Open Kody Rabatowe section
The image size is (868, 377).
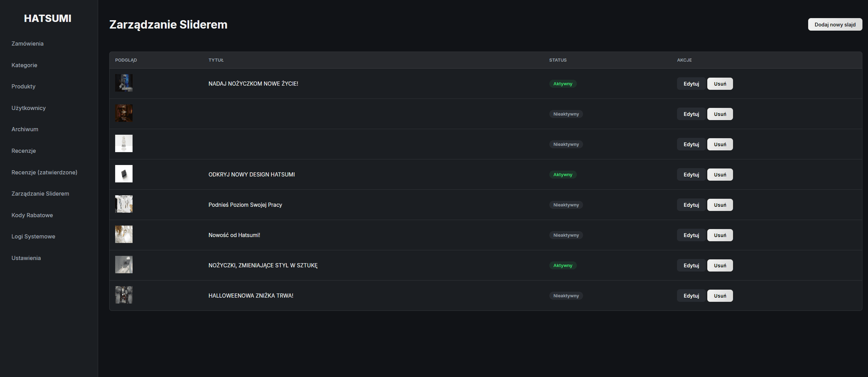click(32, 215)
